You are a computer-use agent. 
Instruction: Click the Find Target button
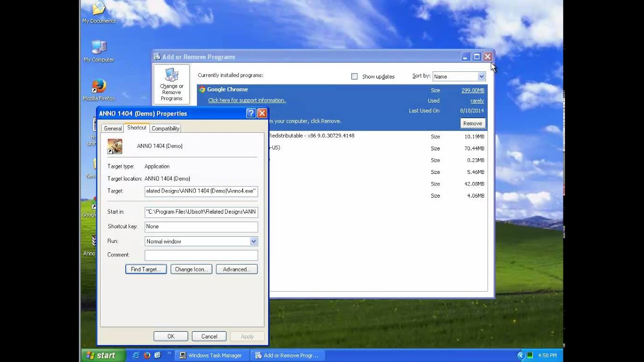pyautogui.click(x=145, y=268)
